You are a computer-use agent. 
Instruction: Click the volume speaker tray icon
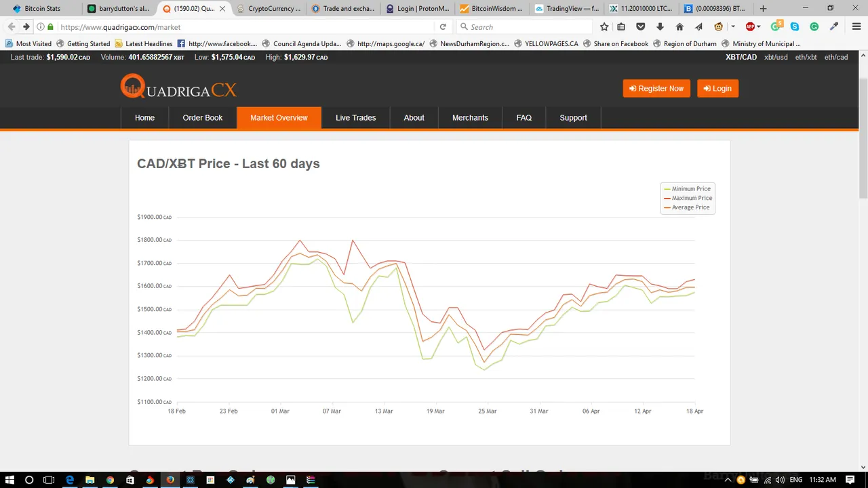780,480
